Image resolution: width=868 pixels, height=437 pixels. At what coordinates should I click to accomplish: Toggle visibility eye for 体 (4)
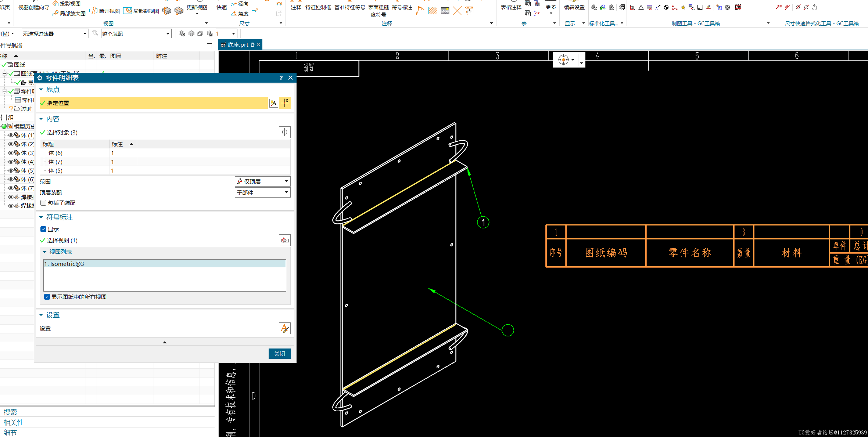[x=11, y=162]
